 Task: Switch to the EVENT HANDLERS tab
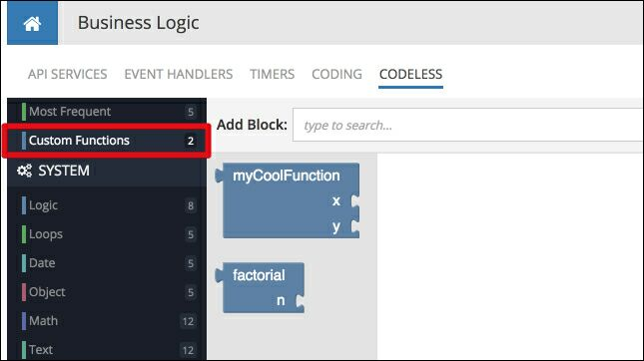click(x=179, y=74)
